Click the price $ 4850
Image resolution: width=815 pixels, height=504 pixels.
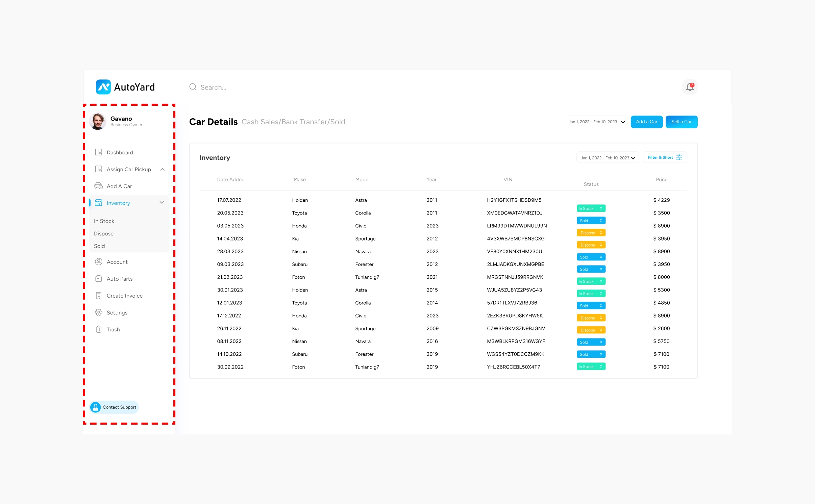pyautogui.click(x=662, y=303)
